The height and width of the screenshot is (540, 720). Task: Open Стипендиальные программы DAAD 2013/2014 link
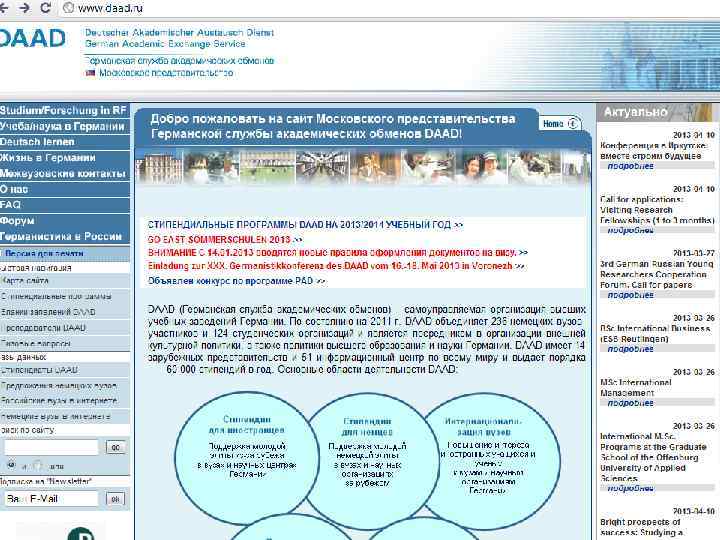click(x=305, y=225)
